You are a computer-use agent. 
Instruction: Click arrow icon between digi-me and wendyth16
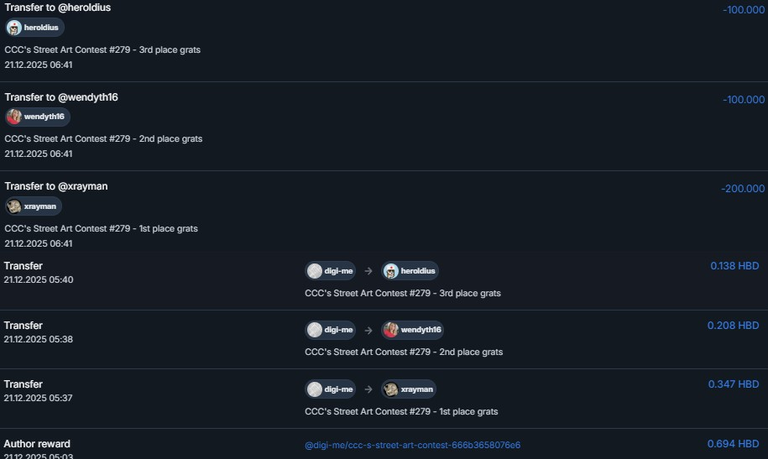click(368, 330)
